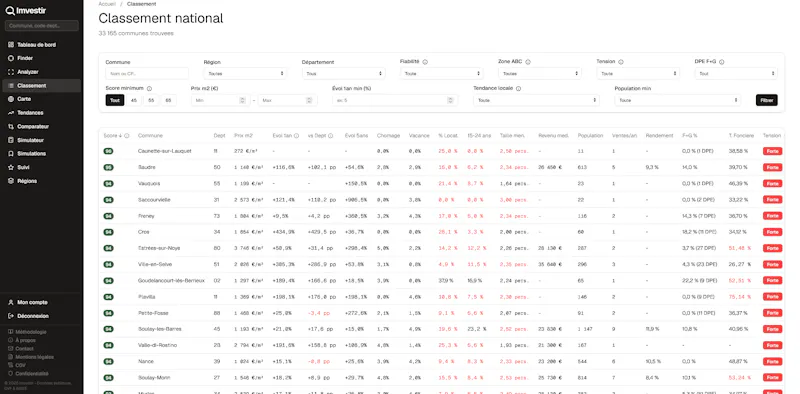Sort by Prix m2 column header
800x394 pixels.
click(x=243, y=136)
